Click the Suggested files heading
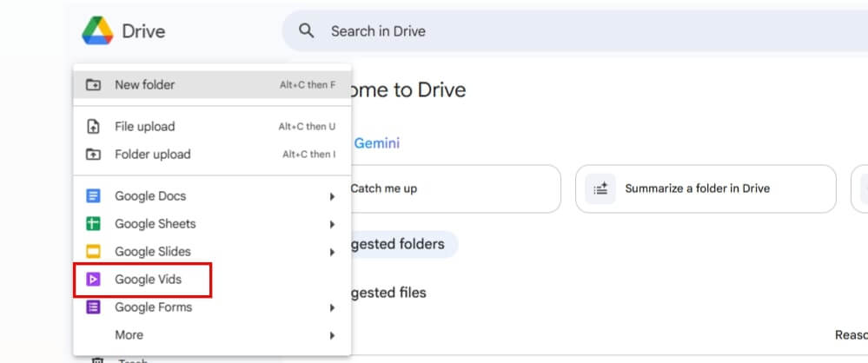Viewport: 868px width, 363px height. point(388,292)
